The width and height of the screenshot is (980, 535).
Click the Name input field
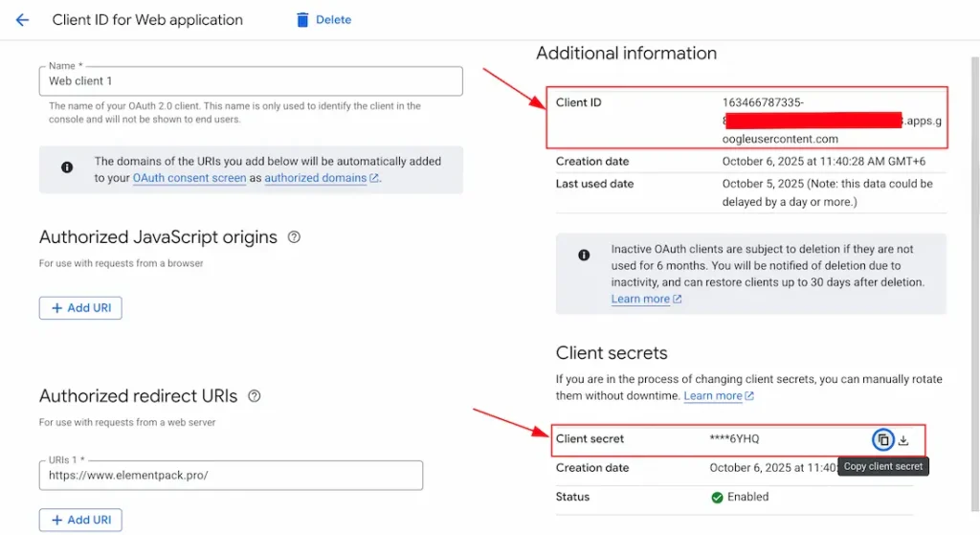coord(251,81)
